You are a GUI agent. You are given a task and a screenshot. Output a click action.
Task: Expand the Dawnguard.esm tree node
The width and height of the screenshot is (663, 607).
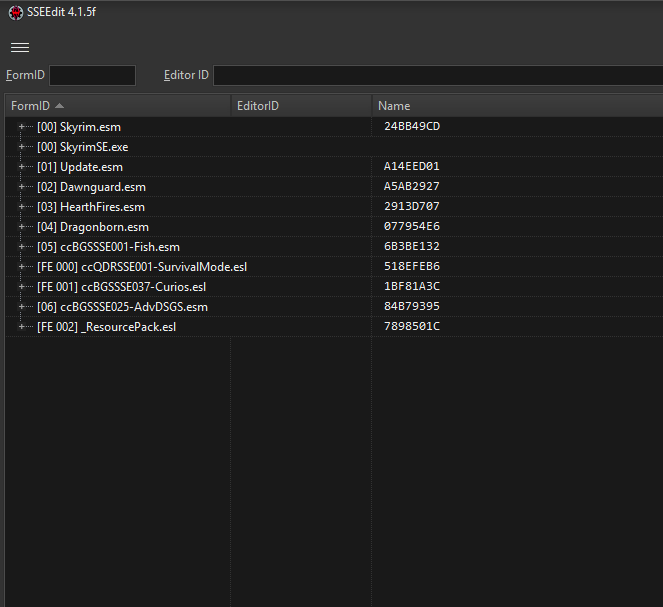coord(21,186)
